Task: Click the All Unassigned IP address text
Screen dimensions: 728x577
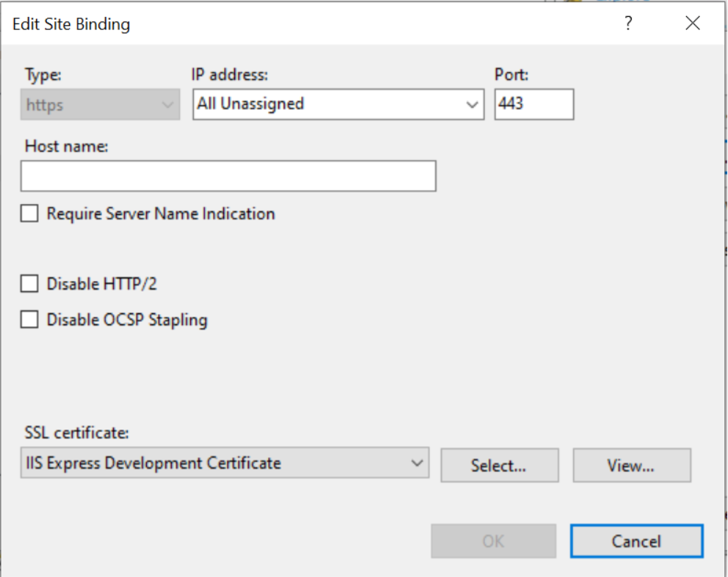Action: [x=251, y=104]
